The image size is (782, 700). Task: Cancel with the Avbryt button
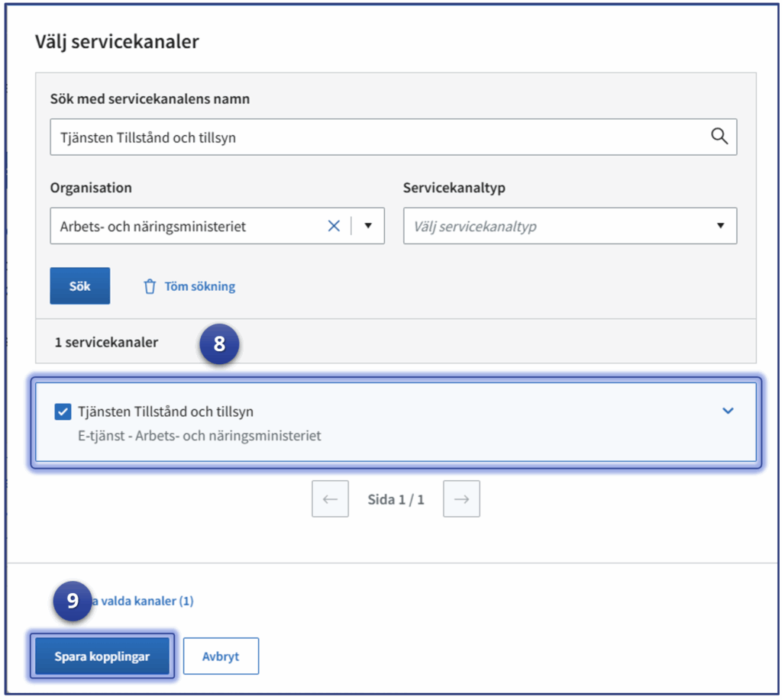pos(221,656)
